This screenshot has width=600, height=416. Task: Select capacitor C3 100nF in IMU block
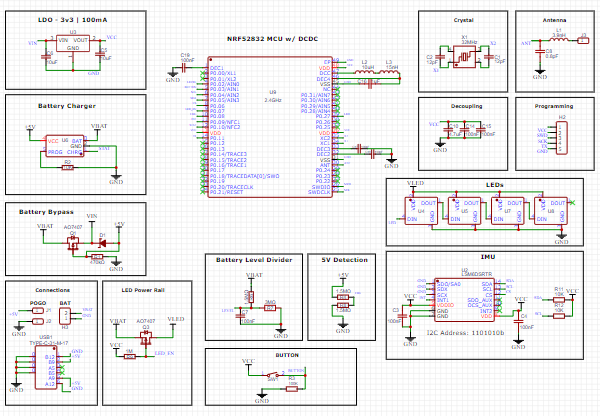pyautogui.click(x=402, y=316)
